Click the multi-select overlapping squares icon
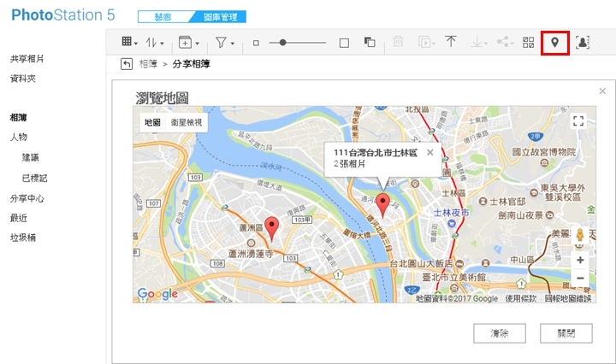Viewport: 616px width, 364px height. click(x=370, y=42)
